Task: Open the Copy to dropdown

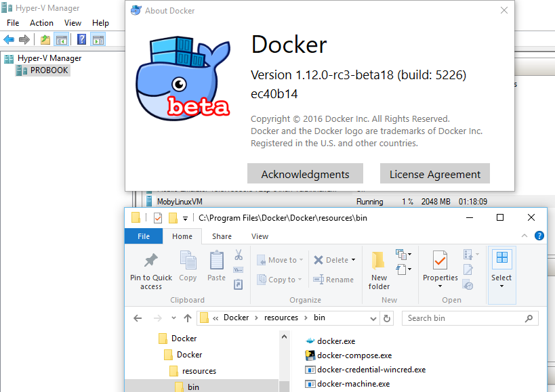Action: pos(300,280)
